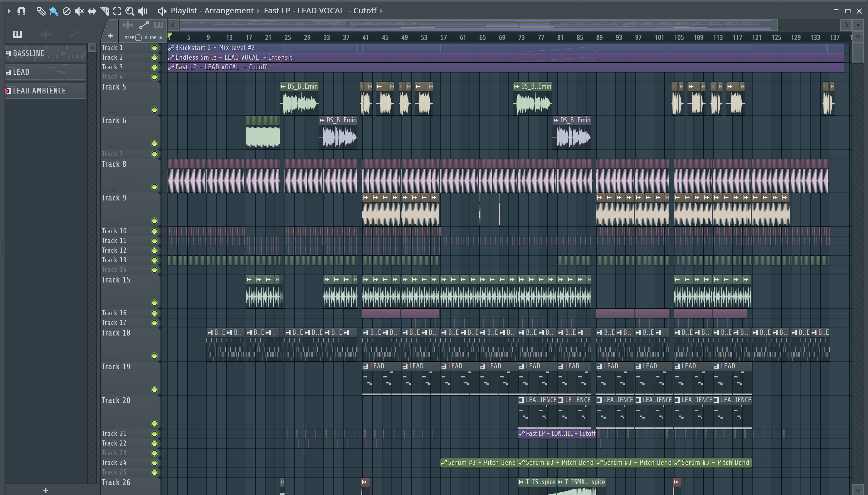Viewport: 868px width, 495px height.
Task: Show audio clips in the picker panel
Action: [x=46, y=34]
